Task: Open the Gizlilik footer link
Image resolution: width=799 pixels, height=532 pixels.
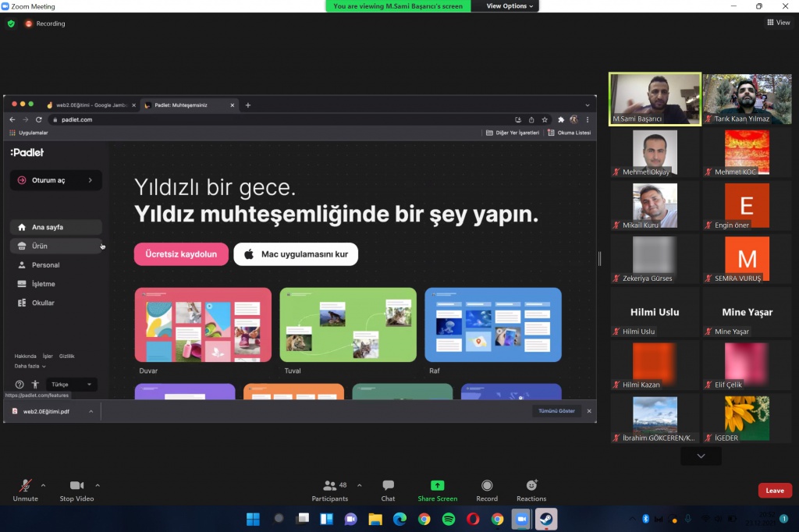Action: tap(67, 356)
